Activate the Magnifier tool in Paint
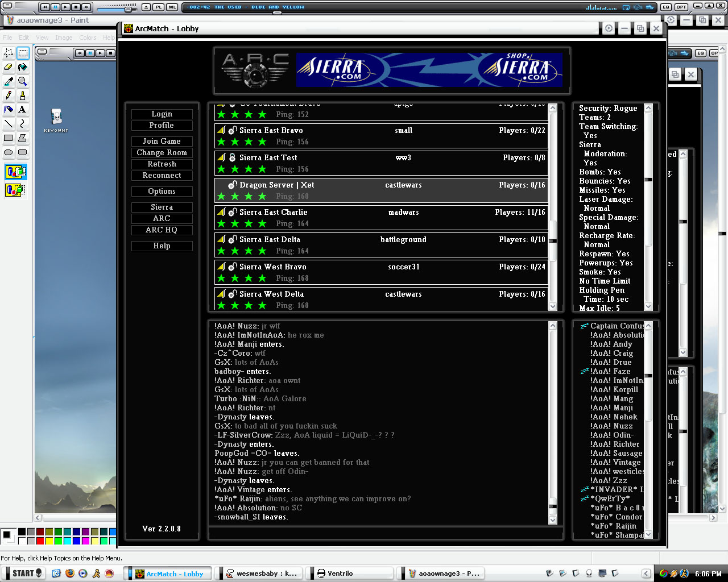The width and height of the screenshot is (728, 582). (x=23, y=81)
